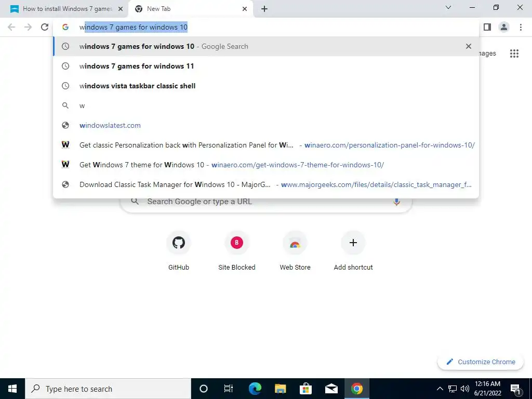The height and width of the screenshot is (399, 532).
Task: Open the profile avatar menu
Action: pyautogui.click(x=504, y=27)
